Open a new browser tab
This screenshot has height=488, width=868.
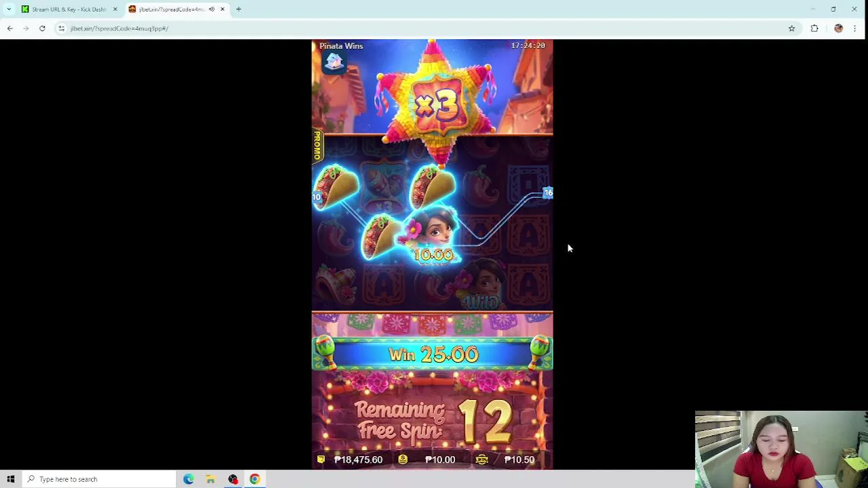[238, 9]
